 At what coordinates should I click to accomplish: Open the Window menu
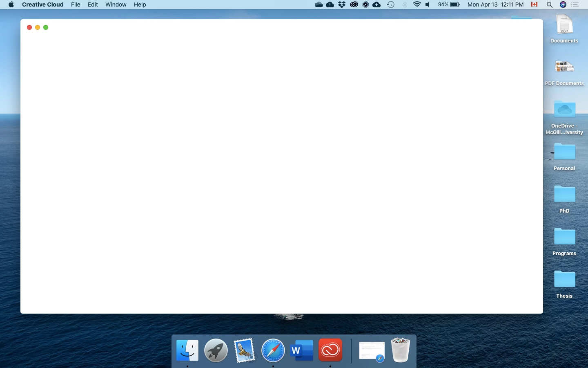click(116, 4)
